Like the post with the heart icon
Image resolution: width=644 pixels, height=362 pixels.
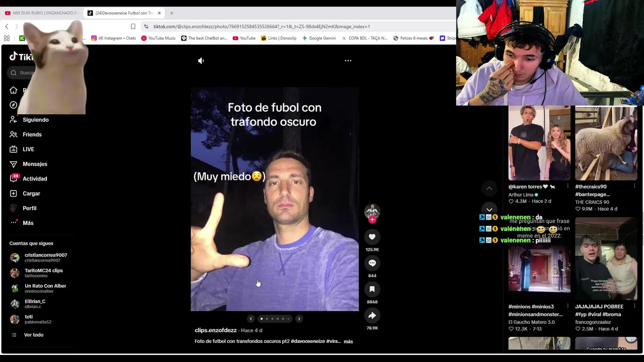(x=372, y=237)
